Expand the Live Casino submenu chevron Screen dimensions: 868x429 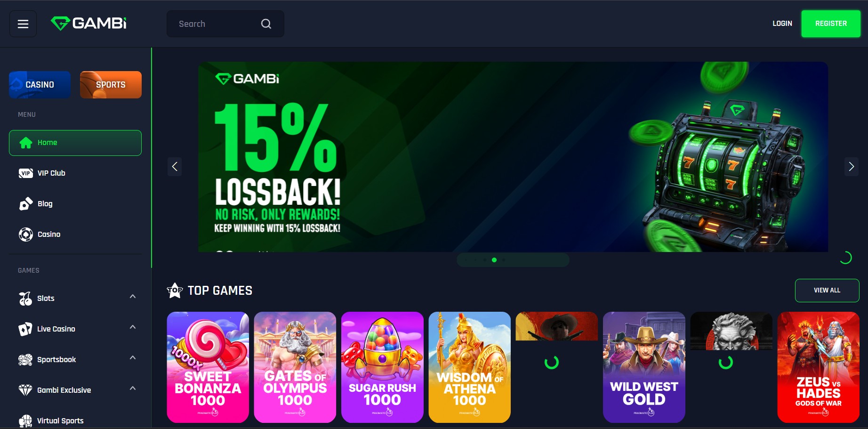click(x=133, y=327)
